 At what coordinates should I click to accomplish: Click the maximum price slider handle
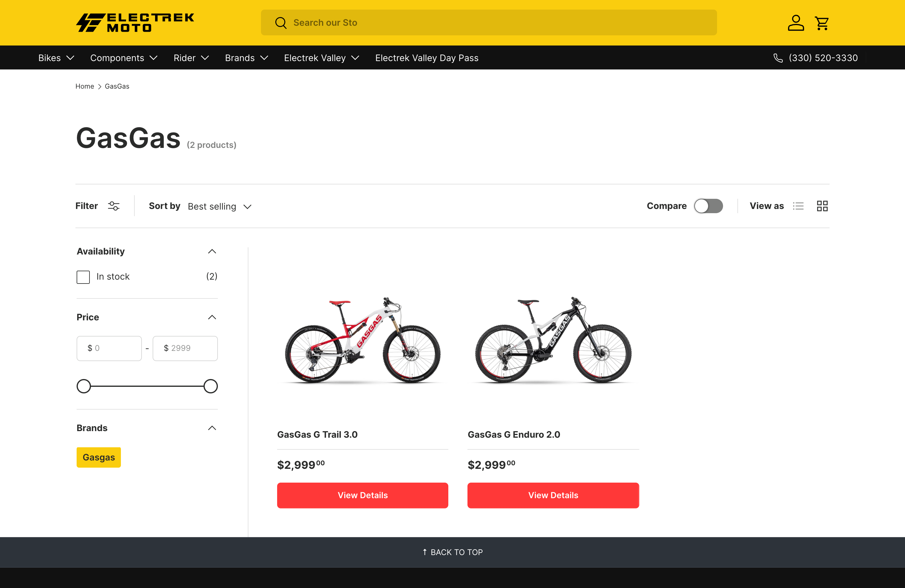point(210,386)
